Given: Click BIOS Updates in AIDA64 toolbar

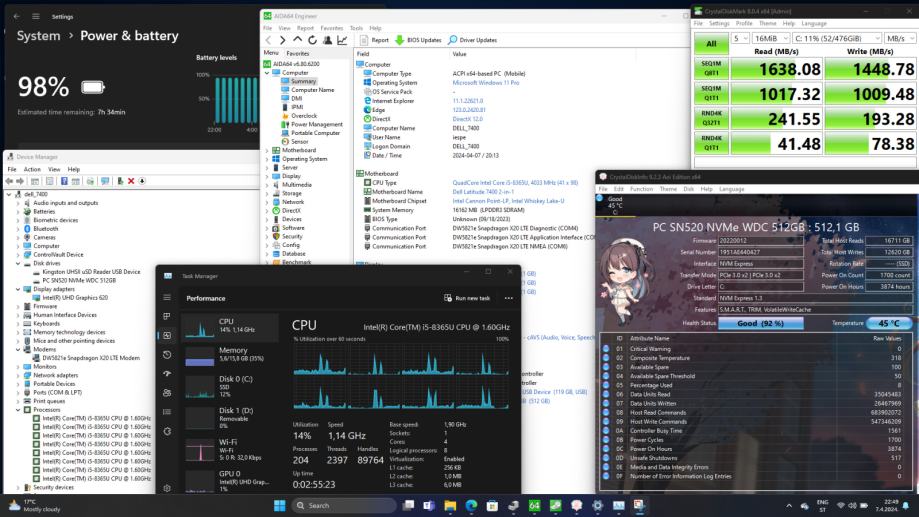Looking at the screenshot, I should coord(418,40).
